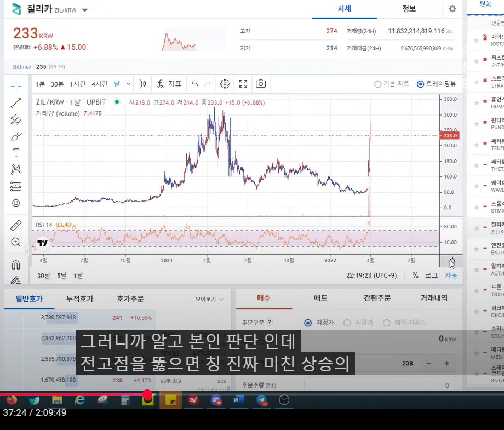Switch to the 시세 tab
504x430 pixels.
[344, 9]
